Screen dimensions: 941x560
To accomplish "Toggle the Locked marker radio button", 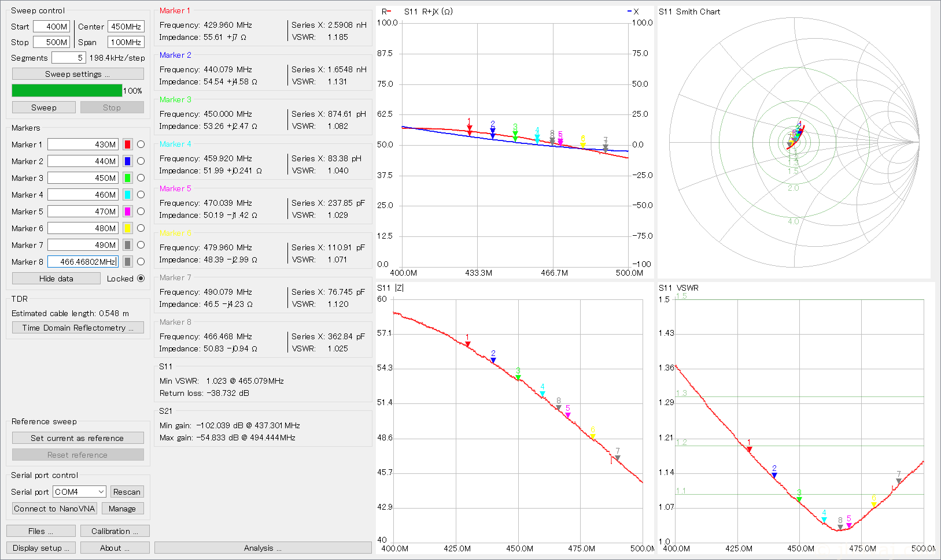I will (141, 279).
